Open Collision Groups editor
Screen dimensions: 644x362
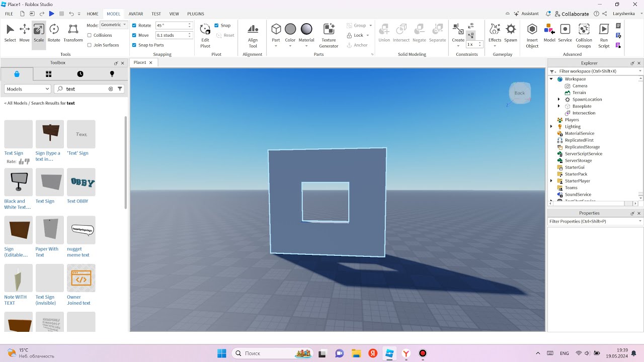click(x=584, y=36)
